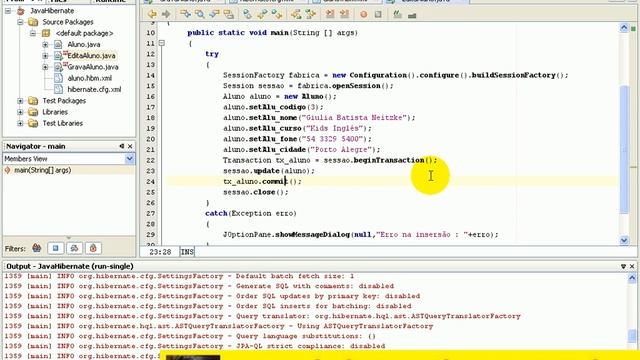The image size is (640, 360).
Task: Close the Navigator panel
Action: tap(130, 146)
